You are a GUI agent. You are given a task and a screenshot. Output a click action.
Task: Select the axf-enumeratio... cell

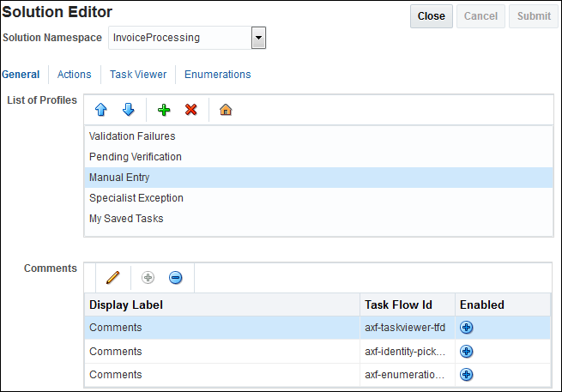coord(408,375)
